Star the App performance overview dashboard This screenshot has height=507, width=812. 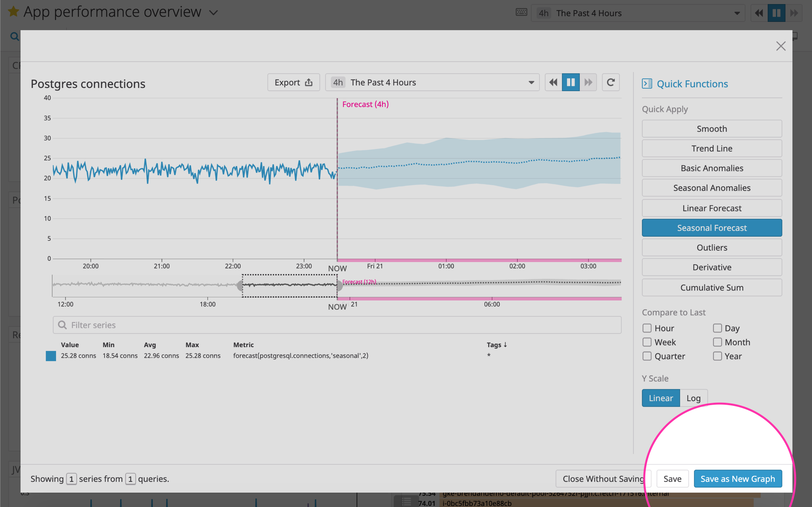[x=13, y=12]
